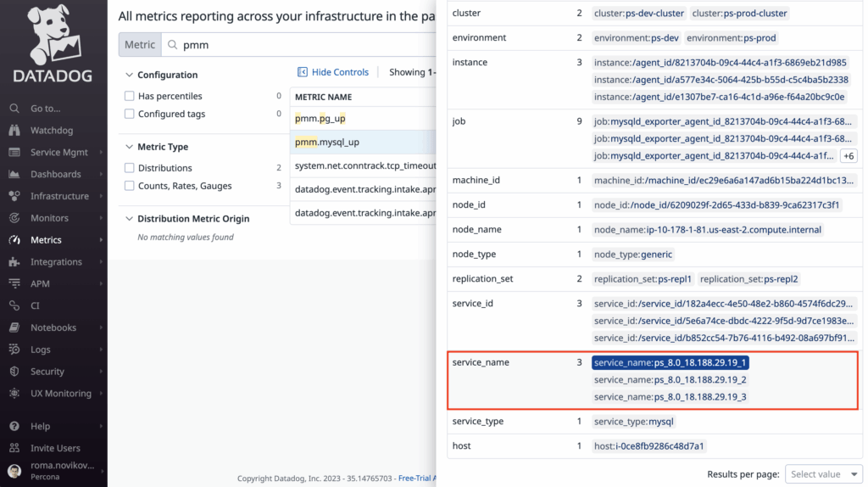Click the Notebooks sidebar icon

(x=14, y=327)
